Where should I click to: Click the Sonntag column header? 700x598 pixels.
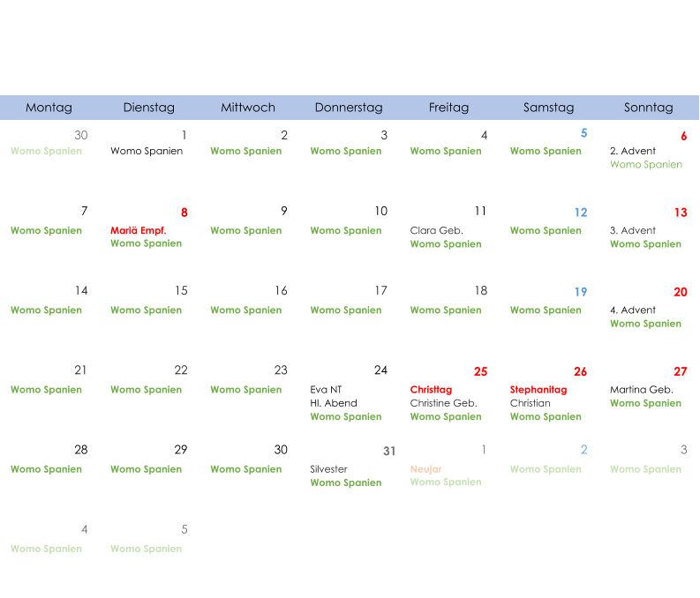pyautogui.click(x=648, y=108)
